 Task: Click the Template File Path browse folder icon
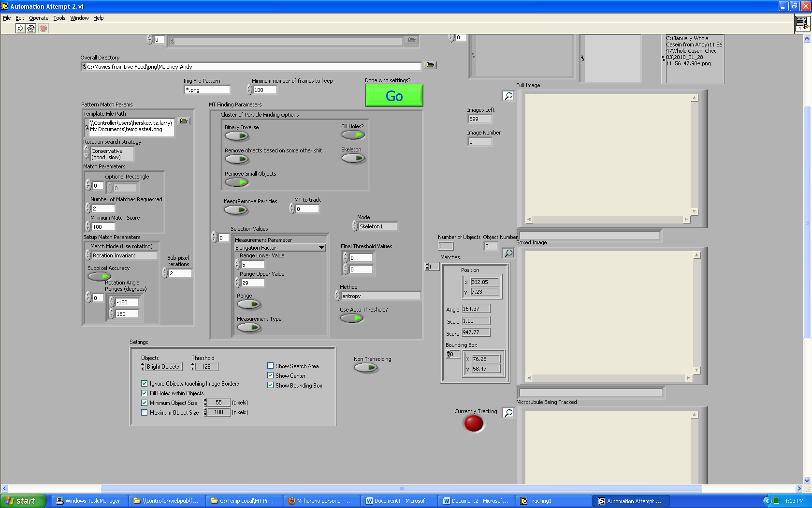(184, 121)
